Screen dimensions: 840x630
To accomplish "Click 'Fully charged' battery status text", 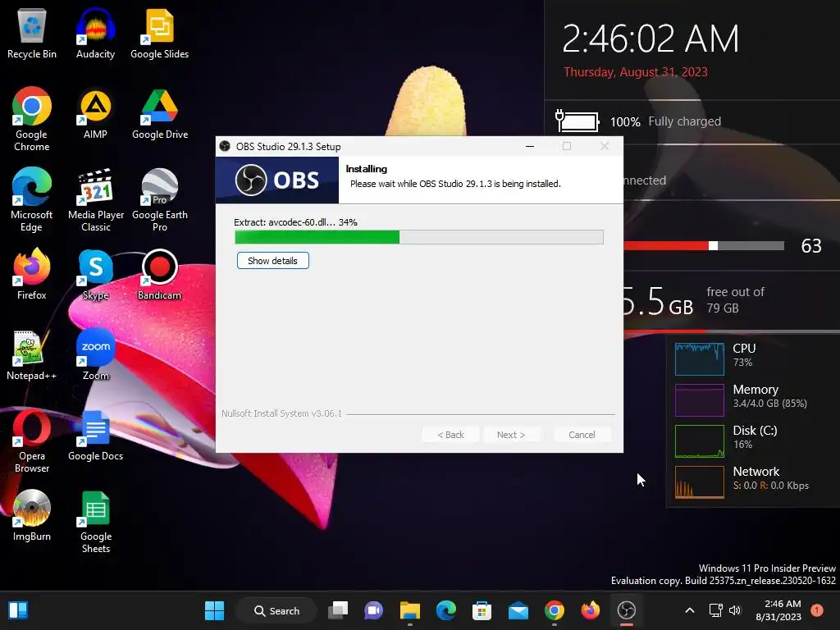I will (x=685, y=121).
